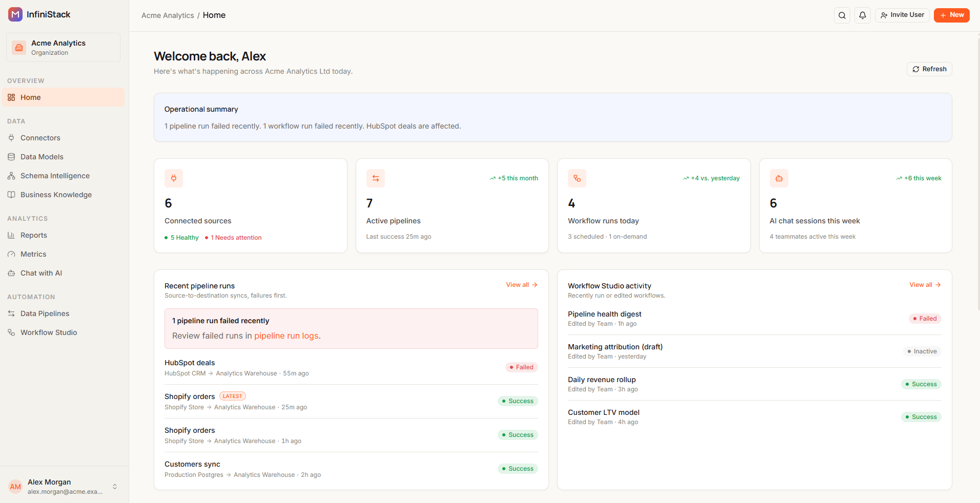Screen dimensions: 980x503
Task: Click the 1 Needs attention status
Action: coord(233,238)
